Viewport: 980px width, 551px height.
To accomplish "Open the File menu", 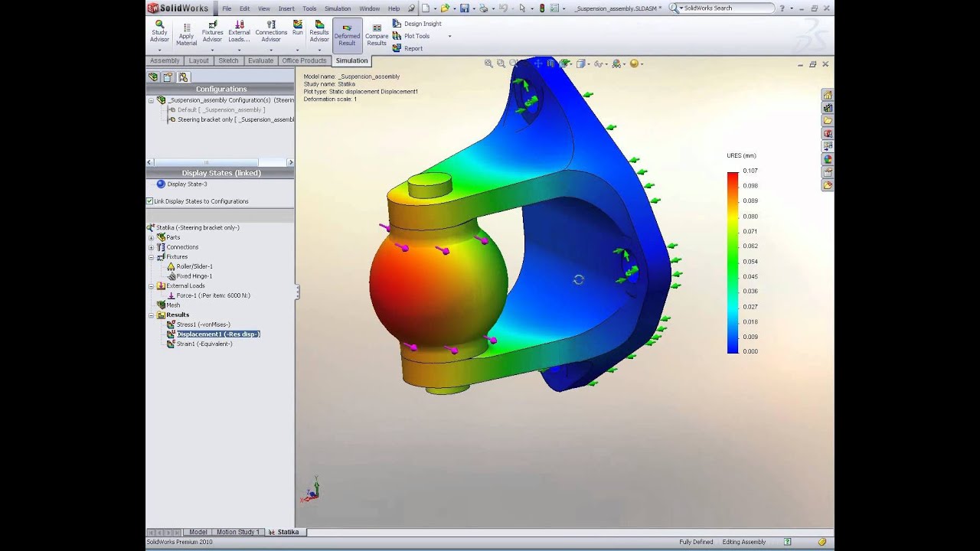I will pyautogui.click(x=227, y=8).
